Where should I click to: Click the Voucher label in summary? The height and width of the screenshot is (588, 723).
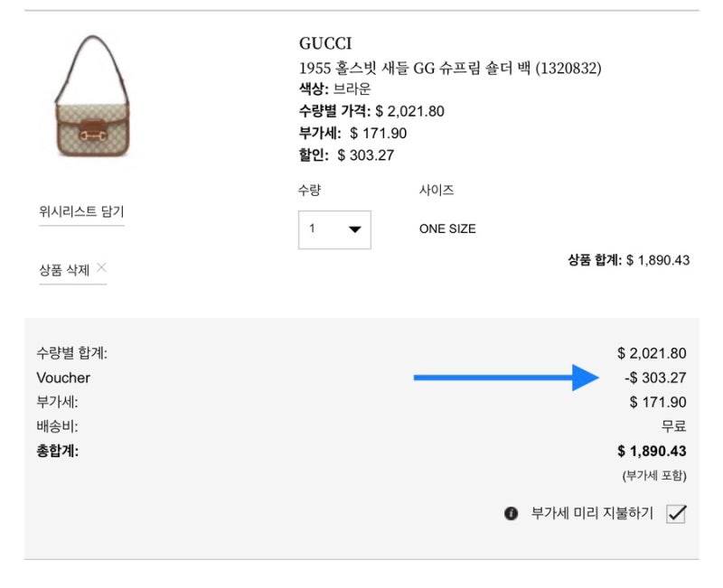pos(63,378)
